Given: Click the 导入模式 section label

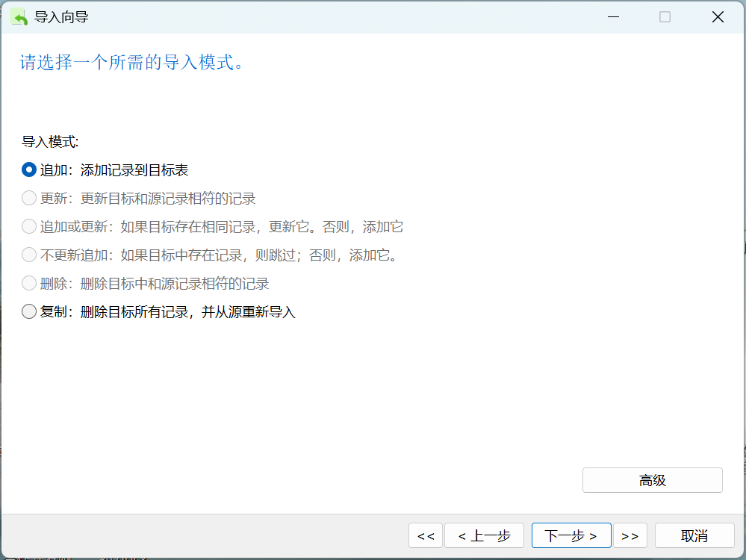Looking at the screenshot, I should (x=50, y=141).
